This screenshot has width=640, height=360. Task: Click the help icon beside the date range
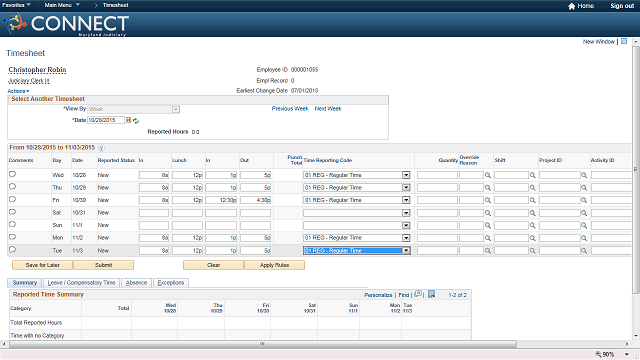click(x=101, y=148)
